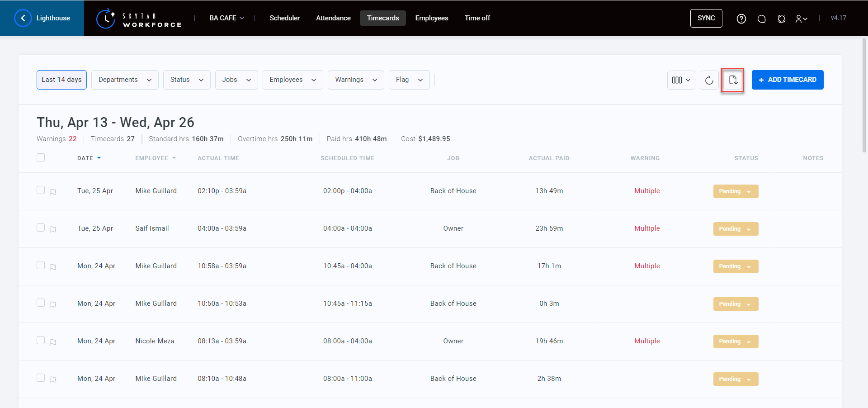Image resolution: width=868 pixels, height=408 pixels.
Task: Flag Saif Ismail's timecard row
Action: coord(53,229)
